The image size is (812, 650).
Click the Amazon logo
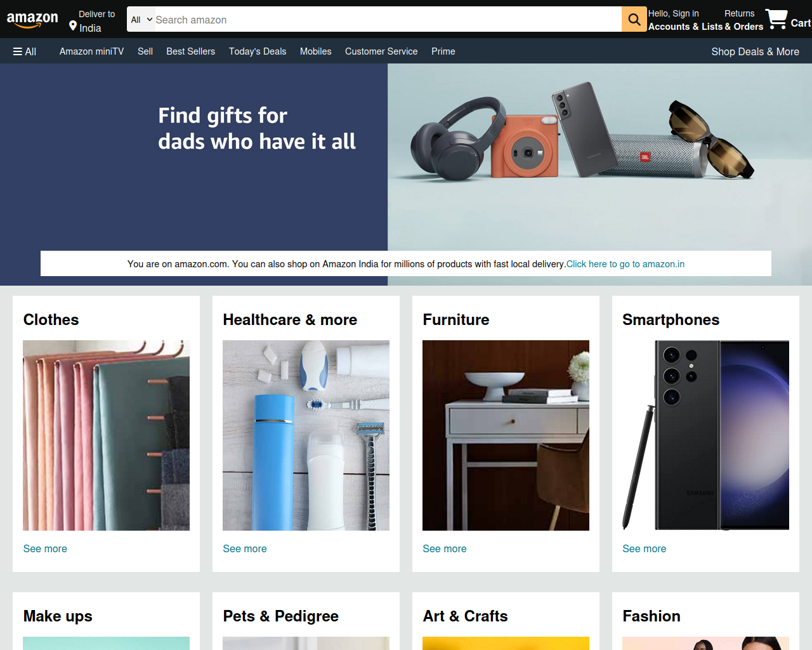[32, 20]
